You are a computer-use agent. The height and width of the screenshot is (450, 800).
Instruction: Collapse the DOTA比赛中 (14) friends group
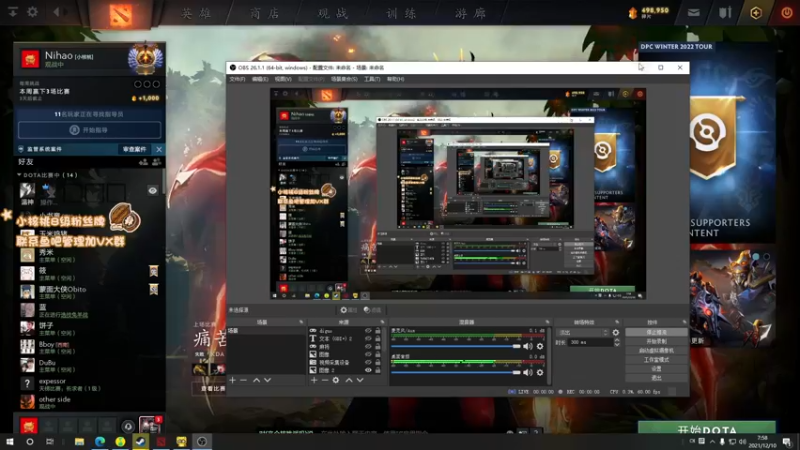pyautogui.click(x=19, y=175)
